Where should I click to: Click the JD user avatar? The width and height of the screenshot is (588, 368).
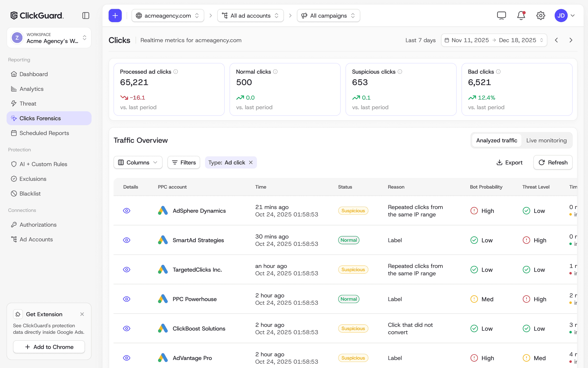(x=561, y=16)
